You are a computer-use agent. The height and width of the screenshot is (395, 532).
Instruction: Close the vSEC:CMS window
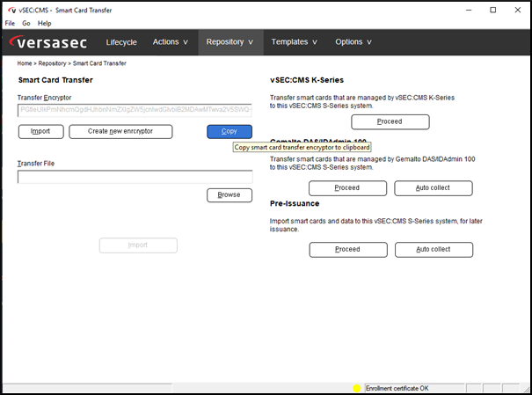pos(517,10)
